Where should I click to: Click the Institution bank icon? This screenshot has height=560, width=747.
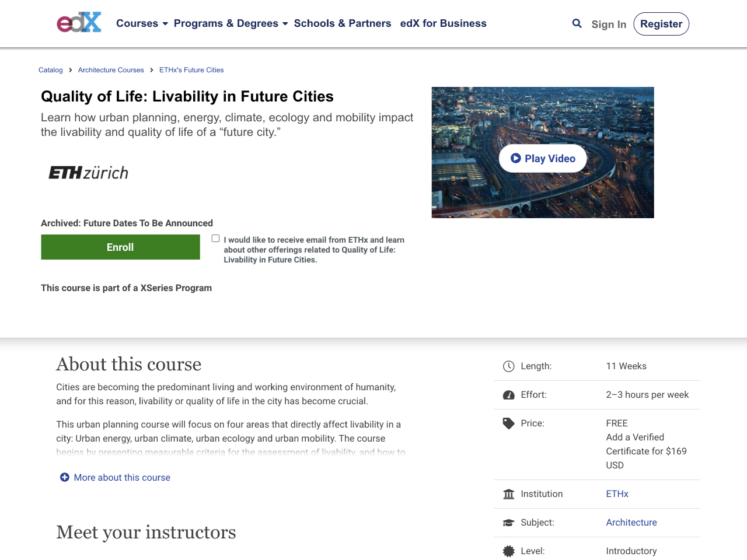click(x=507, y=494)
